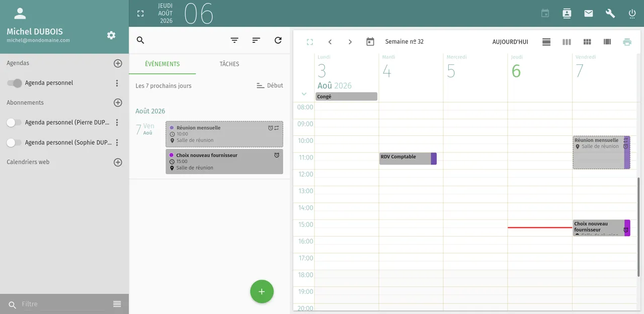Click the Août 2026 heading in events list

150,111
